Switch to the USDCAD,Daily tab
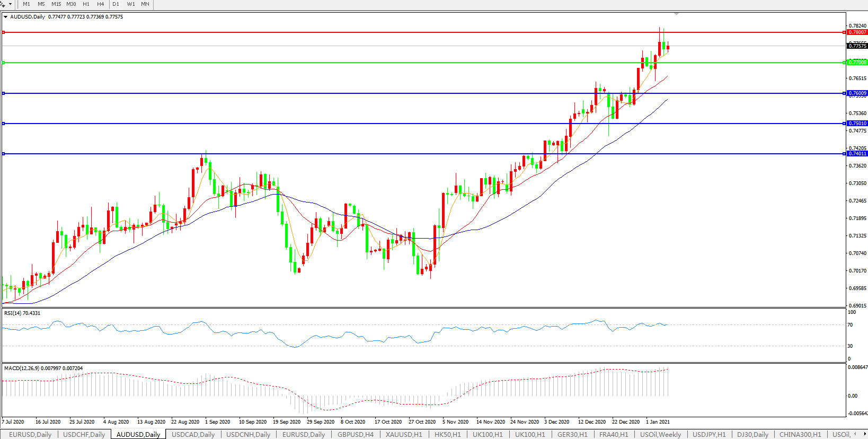Screen dimensions: 868x439 point(193,434)
